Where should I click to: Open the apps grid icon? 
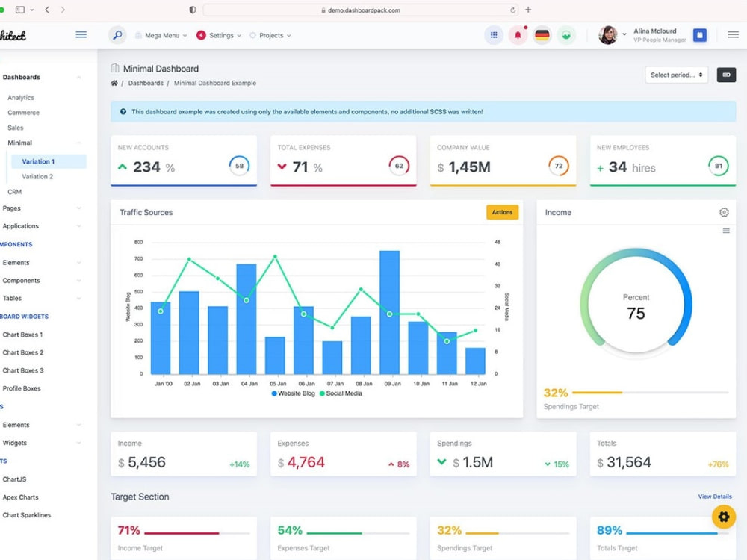point(494,35)
